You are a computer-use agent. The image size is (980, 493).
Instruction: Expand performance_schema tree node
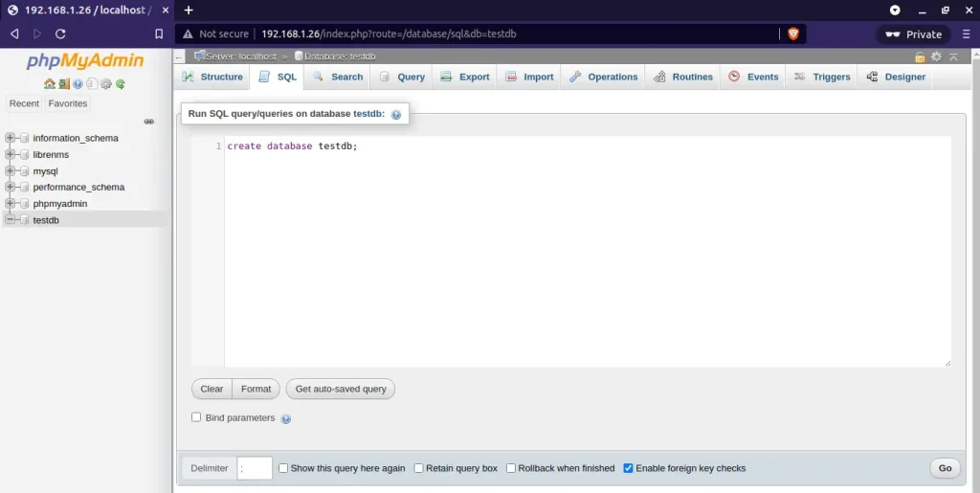click(x=10, y=187)
